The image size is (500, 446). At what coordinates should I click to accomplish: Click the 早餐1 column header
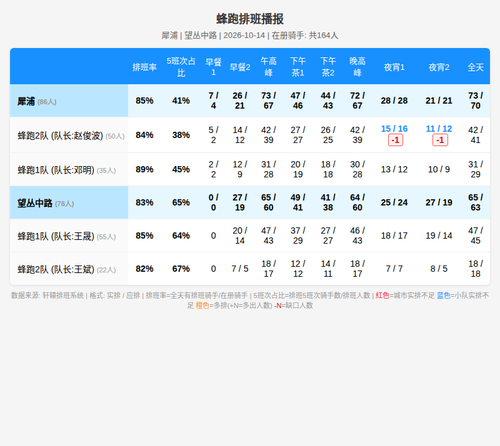[x=213, y=67]
